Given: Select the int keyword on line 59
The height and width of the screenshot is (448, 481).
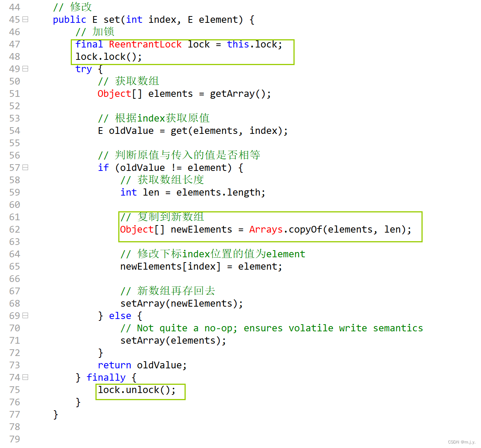Looking at the screenshot, I should coord(128,192).
